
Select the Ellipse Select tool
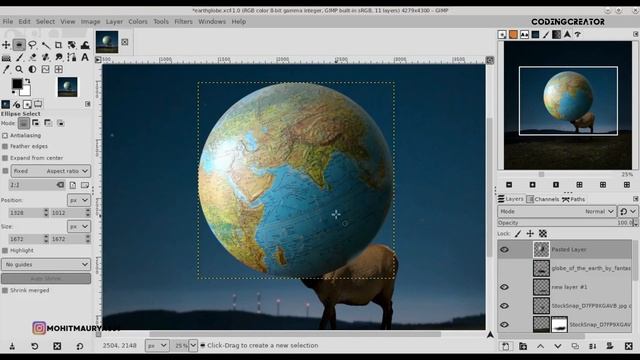19,44
